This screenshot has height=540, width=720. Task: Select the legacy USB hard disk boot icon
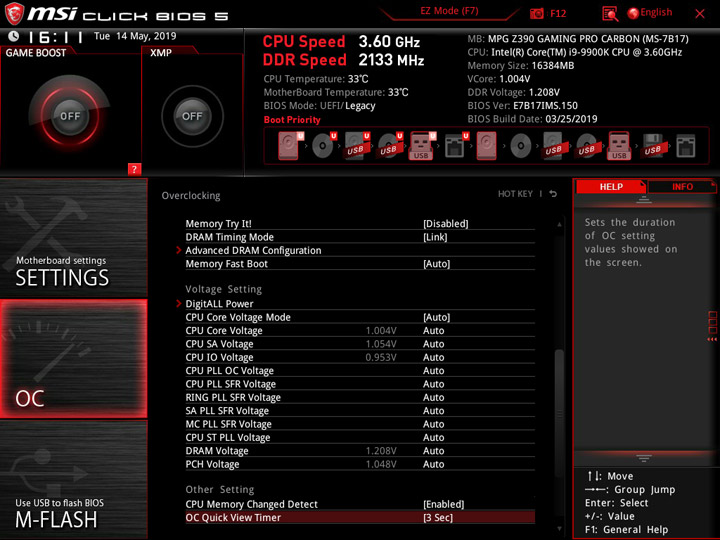coord(554,146)
